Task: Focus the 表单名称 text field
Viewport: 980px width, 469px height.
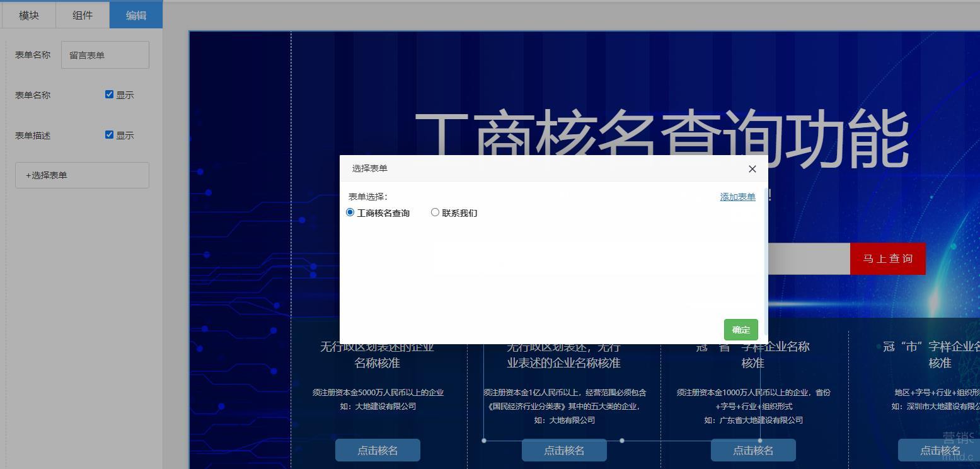Action: point(105,55)
